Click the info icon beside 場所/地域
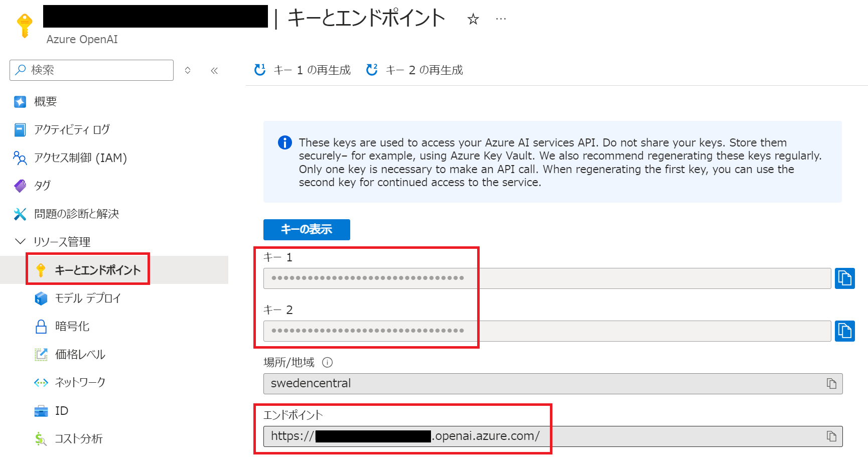The height and width of the screenshot is (457, 868). (x=328, y=362)
